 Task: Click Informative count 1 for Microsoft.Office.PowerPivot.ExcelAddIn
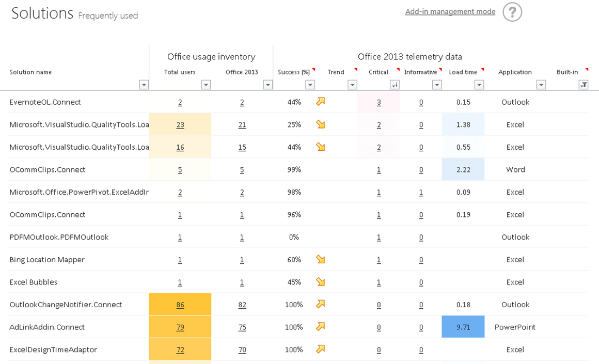coord(421,192)
